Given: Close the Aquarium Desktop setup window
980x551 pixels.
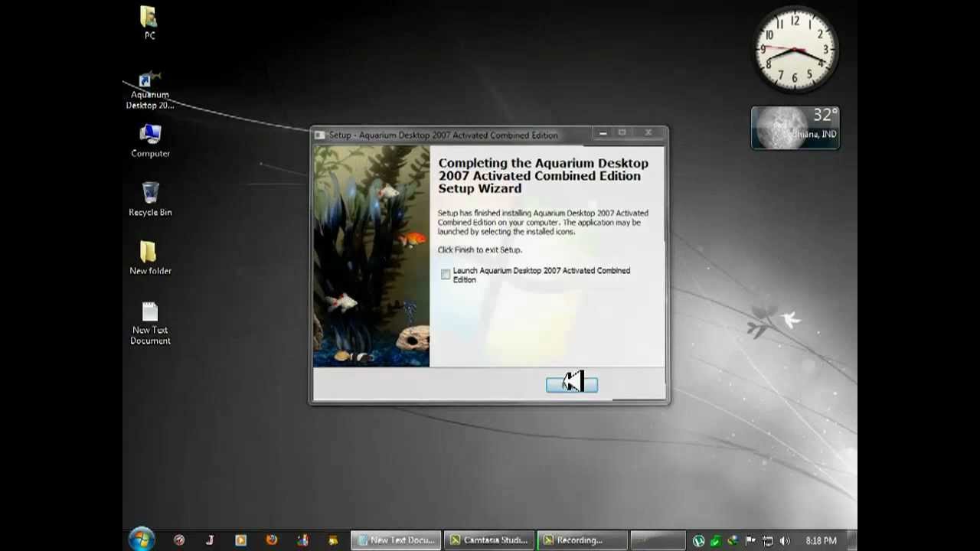Looking at the screenshot, I should (x=648, y=133).
